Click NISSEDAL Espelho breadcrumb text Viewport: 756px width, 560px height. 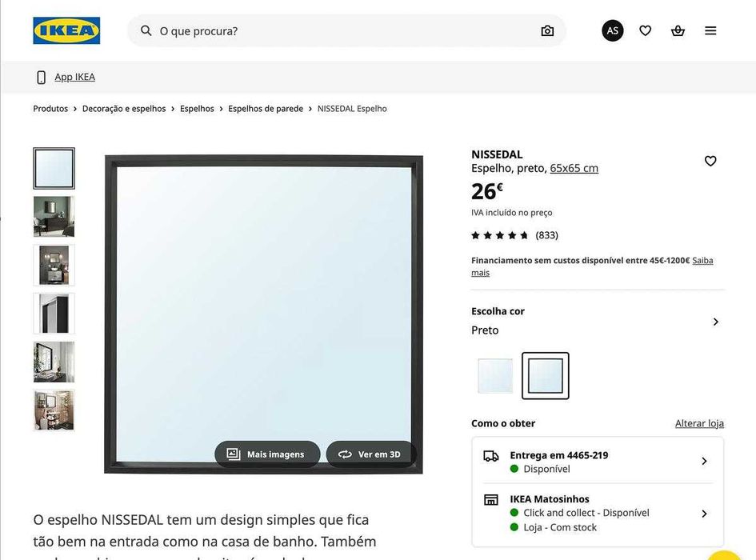[352, 109]
